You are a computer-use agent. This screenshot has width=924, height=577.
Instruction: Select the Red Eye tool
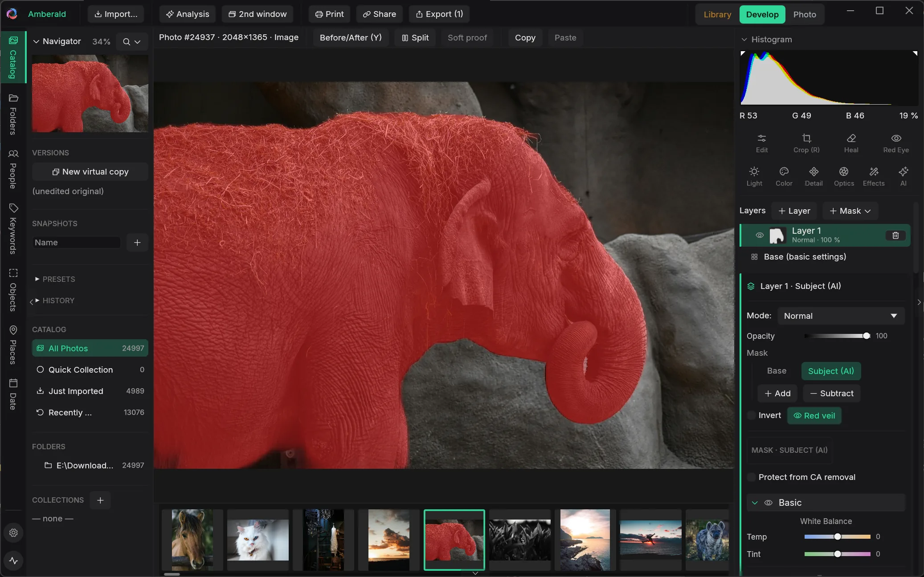click(896, 143)
